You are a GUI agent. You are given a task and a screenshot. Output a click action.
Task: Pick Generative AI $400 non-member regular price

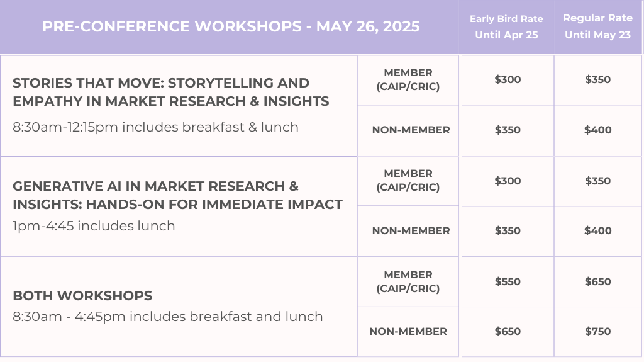pyautogui.click(x=597, y=231)
